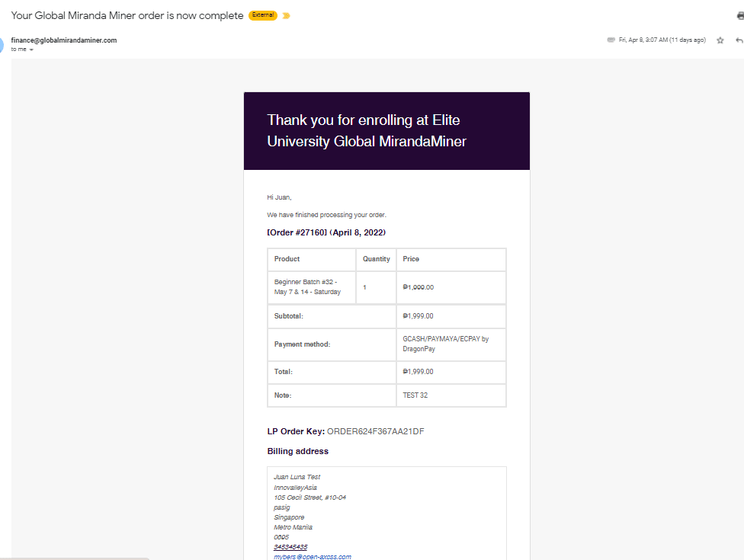Click the Fri, Apr 8 timestamp

click(x=662, y=40)
